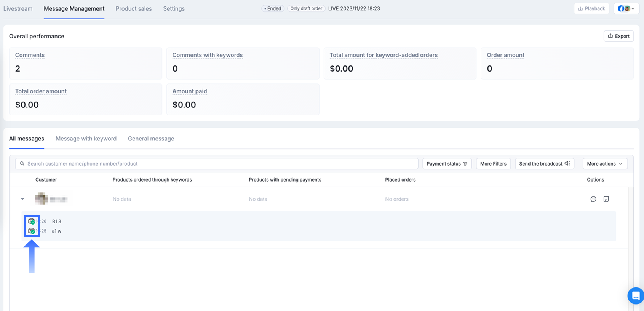Open More Filters

pos(493,164)
